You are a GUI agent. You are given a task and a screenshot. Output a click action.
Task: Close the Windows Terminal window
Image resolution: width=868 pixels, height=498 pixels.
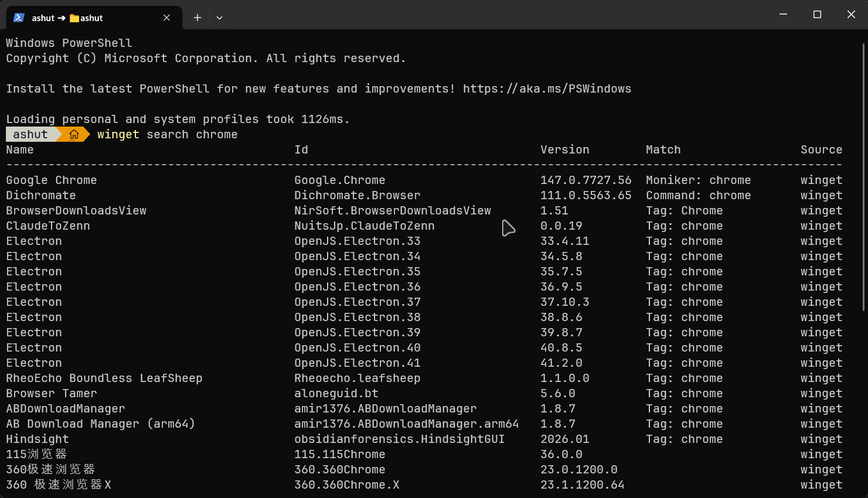tap(851, 14)
